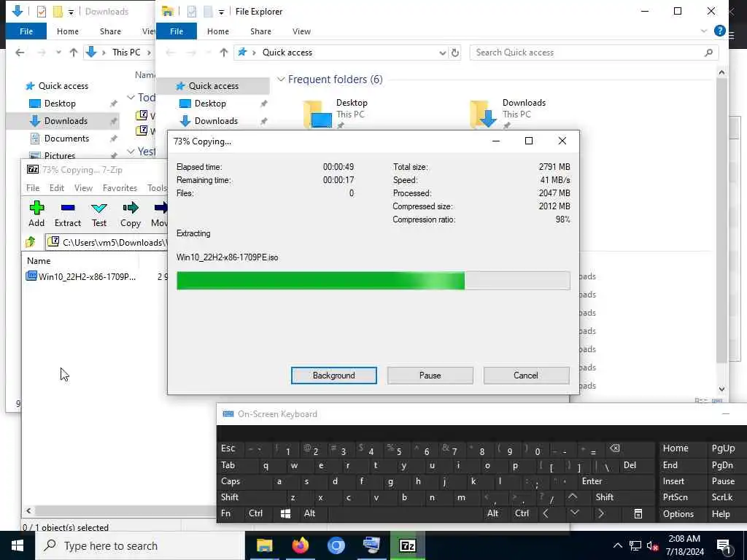The width and height of the screenshot is (747, 560).
Task: Open quick access toolbar dropdown in Downloads window
Action: [71, 12]
